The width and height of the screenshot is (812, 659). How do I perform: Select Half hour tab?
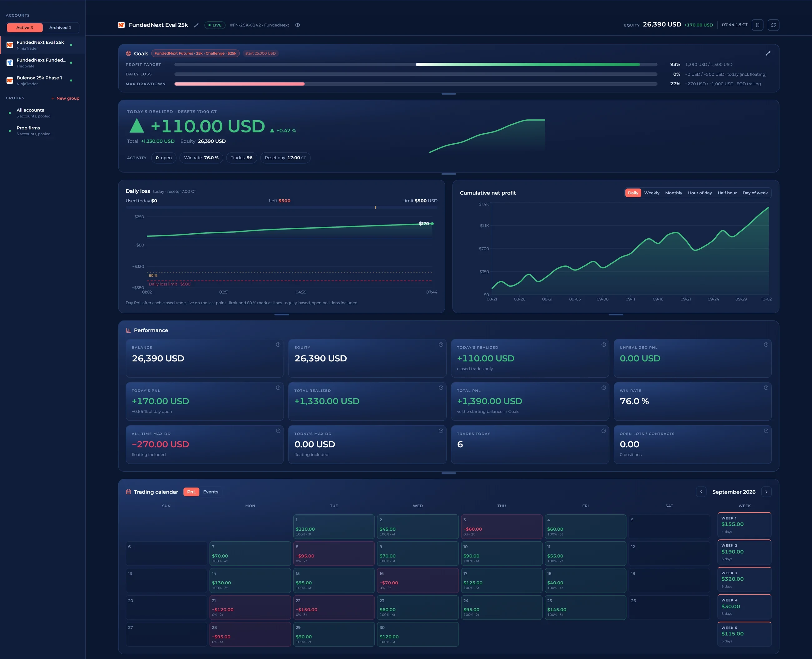727,193
